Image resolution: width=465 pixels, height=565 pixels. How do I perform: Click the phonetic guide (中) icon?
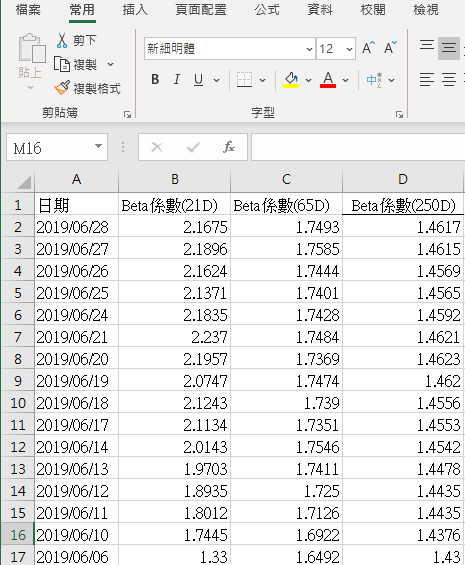tap(374, 80)
